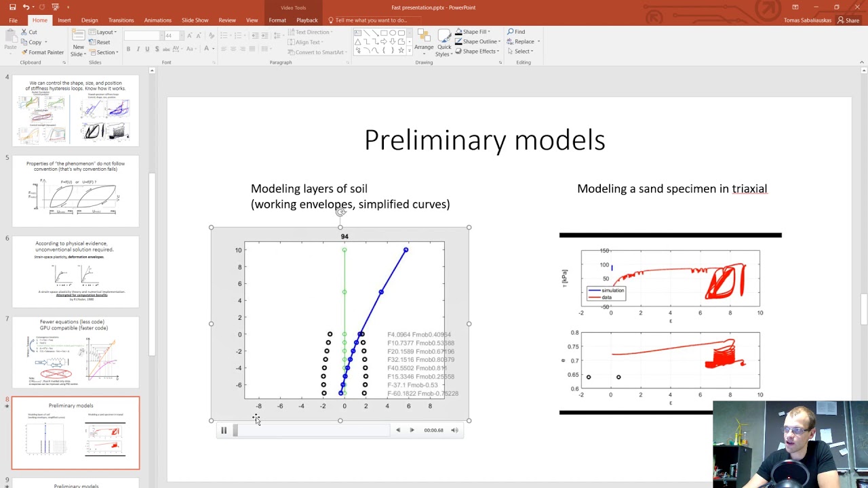Open the Video Tools Format tab
Image resolution: width=868 pixels, height=488 pixels.
[x=277, y=20]
